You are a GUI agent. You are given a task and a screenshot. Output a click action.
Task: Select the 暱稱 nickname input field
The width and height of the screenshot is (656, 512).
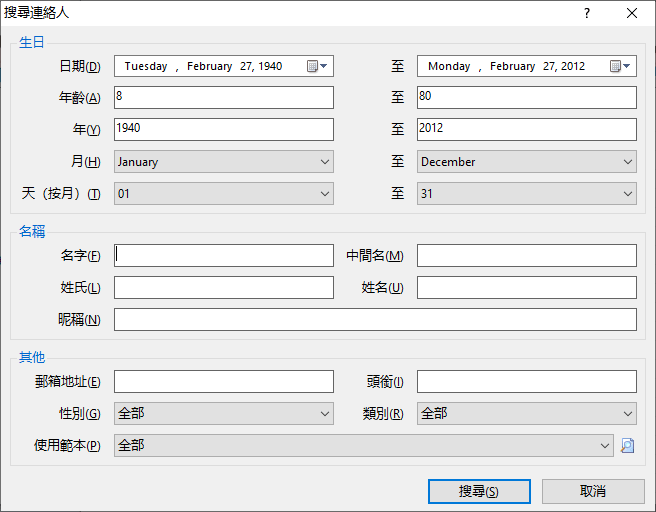pyautogui.click(x=375, y=320)
